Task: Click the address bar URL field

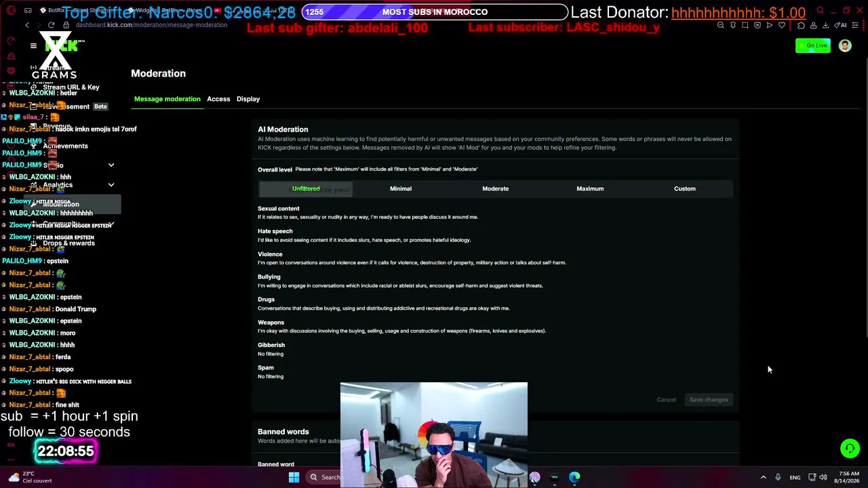Action: pos(151,25)
